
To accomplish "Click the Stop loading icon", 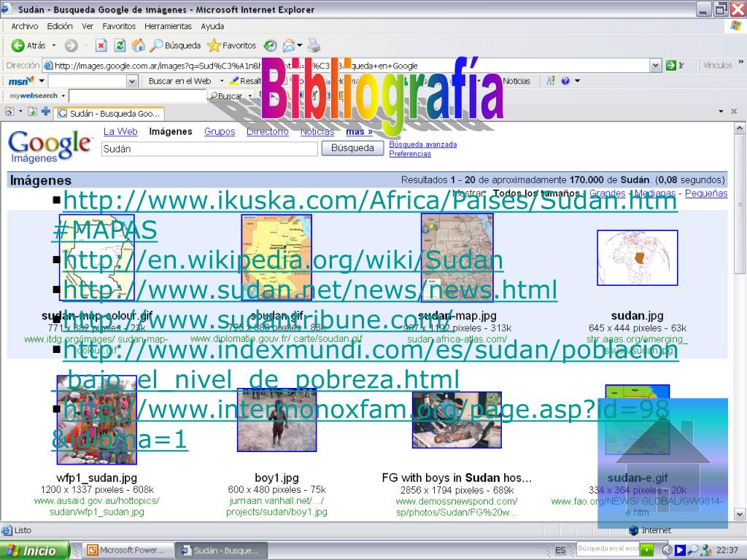I will click(x=101, y=46).
